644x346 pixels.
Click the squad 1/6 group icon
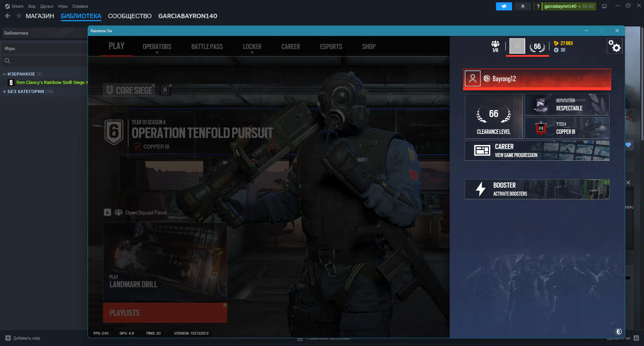pyautogui.click(x=495, y=46)
